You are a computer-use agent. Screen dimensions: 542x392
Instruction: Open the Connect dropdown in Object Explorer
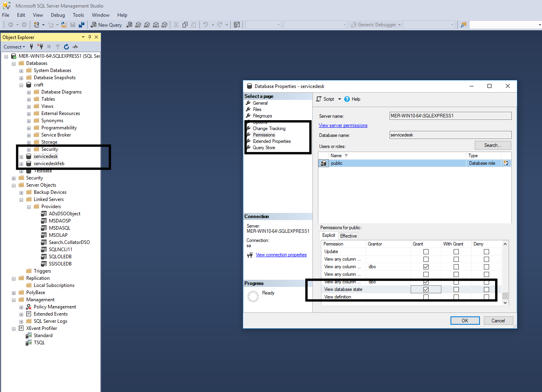(14, 47)
